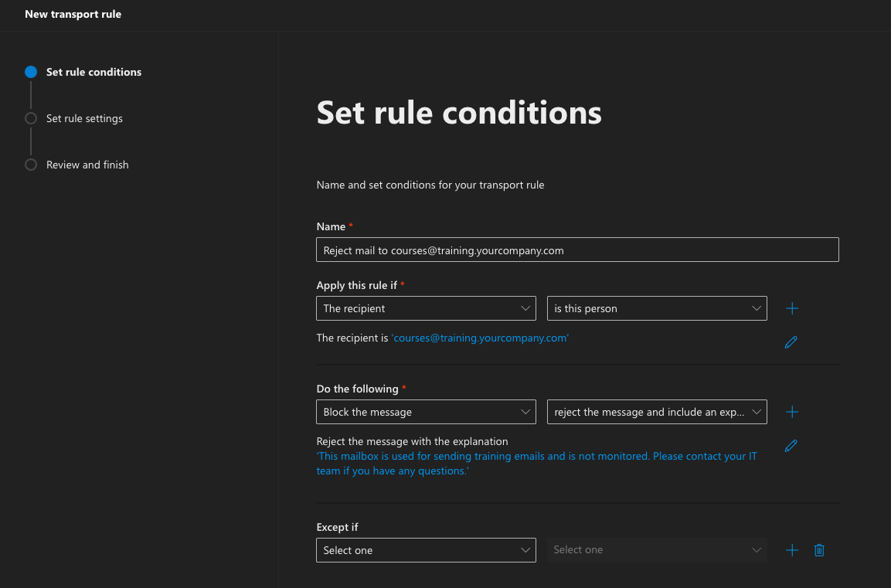
Task: Click the plus icon beside the reject action
Action: click(792, 412)
